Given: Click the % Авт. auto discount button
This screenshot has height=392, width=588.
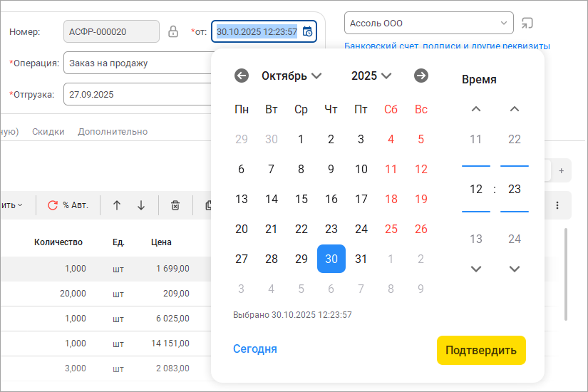Looking at the screenshot, I should [x=68, y=205].
